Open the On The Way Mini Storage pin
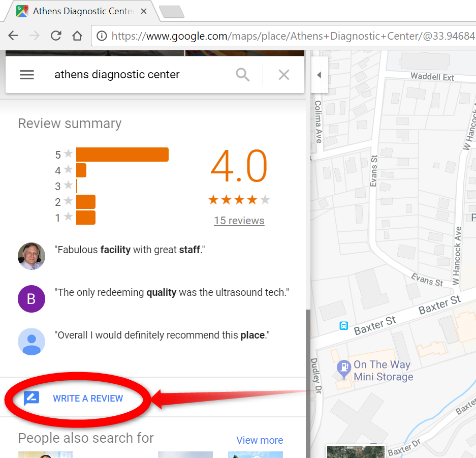 tap(344, 369)
